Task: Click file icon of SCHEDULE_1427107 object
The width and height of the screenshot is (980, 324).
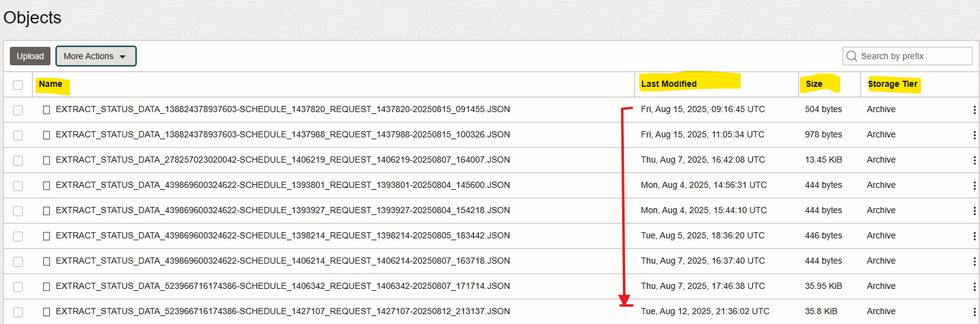Action: tap(46, 312)
